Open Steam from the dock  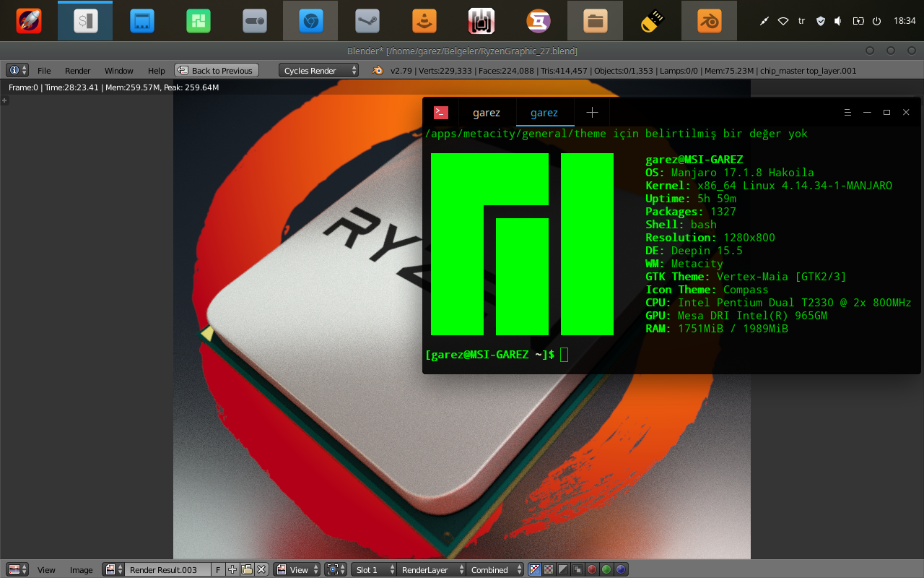point(367,21)
